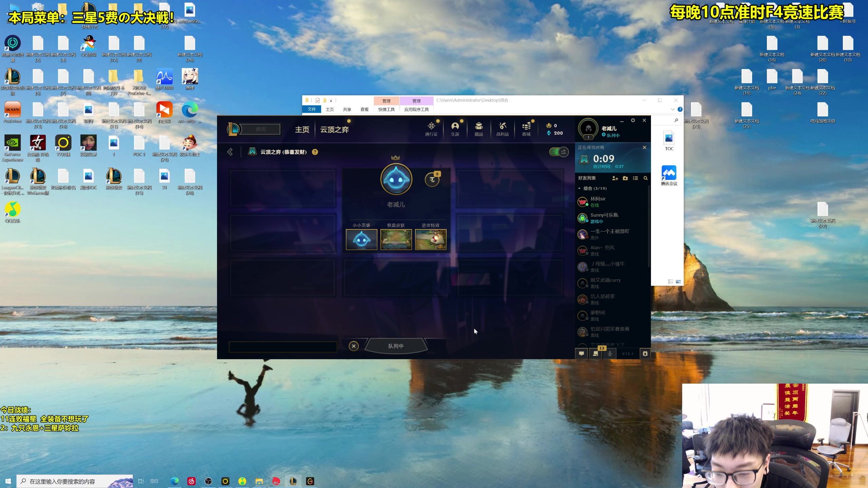Switch to 云顶之弈 tab in League client
868x488 pixels.
coord(335,129)
